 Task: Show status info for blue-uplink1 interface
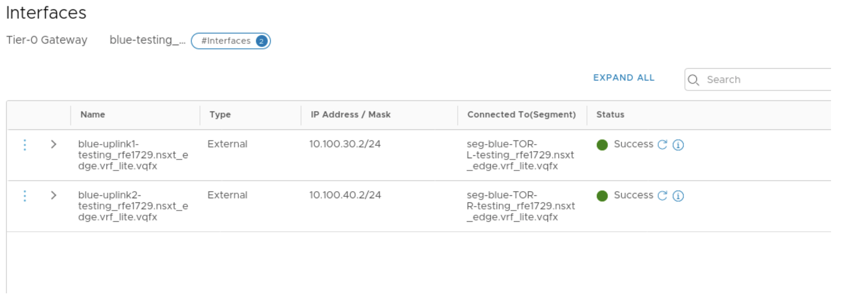coord(678,145)
